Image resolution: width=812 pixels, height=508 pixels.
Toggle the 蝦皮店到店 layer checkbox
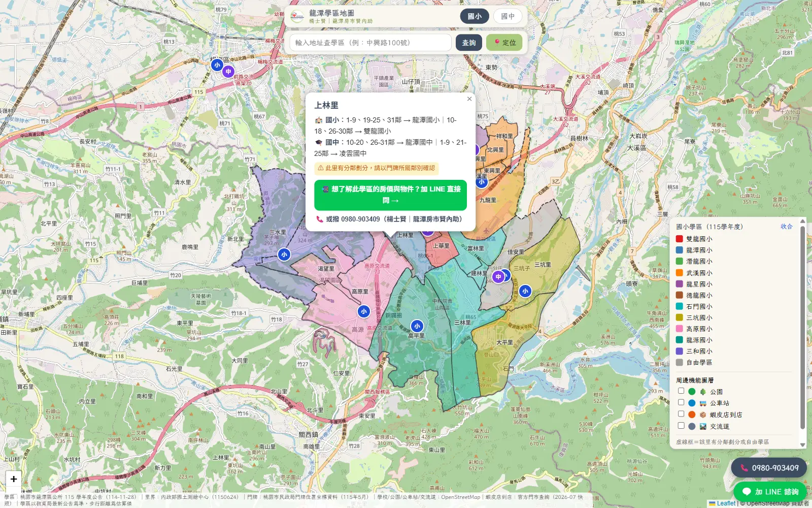(681, 414)
